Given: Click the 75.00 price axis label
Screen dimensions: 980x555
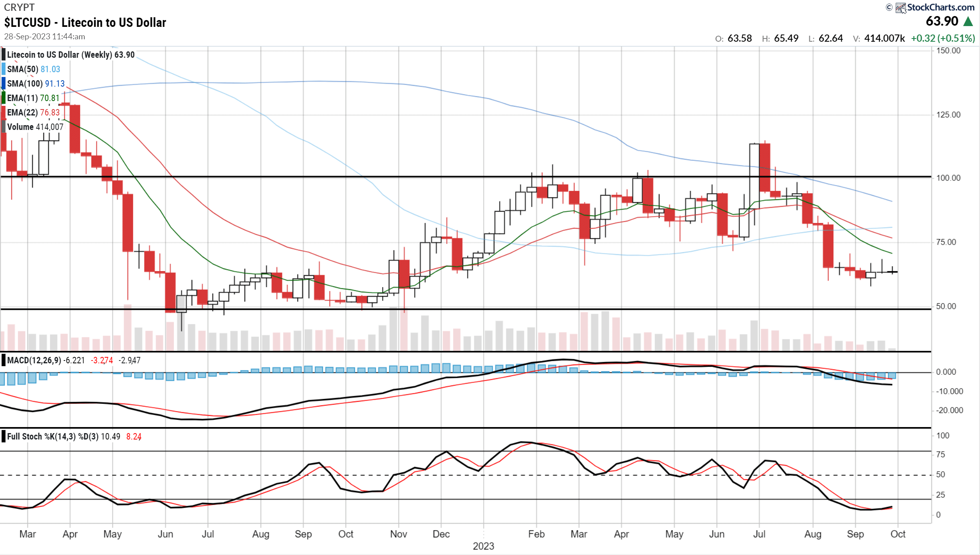Looking at the screenshot, I should pos(946,242).
